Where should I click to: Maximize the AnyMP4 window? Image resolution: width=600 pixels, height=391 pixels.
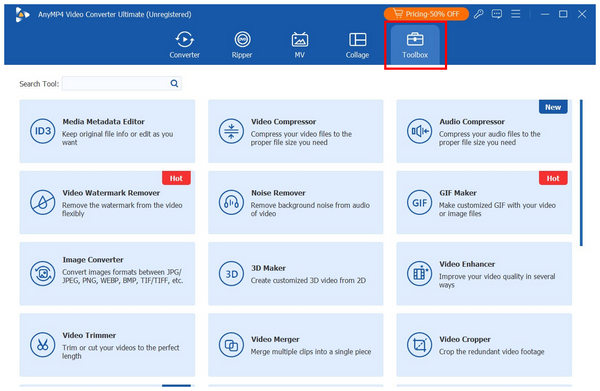pyautogui.click(x=563, y=14)
